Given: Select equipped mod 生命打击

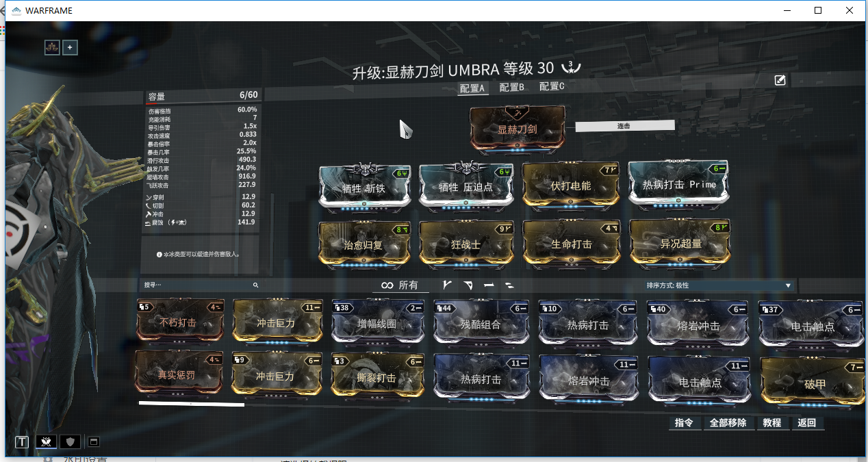Looking at the screenshot, I should (x=571, y=243).
